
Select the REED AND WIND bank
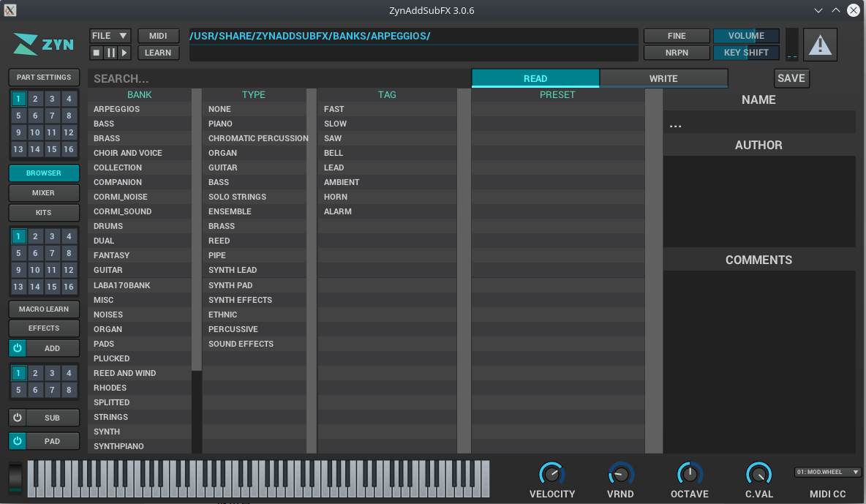click(140, 373)
